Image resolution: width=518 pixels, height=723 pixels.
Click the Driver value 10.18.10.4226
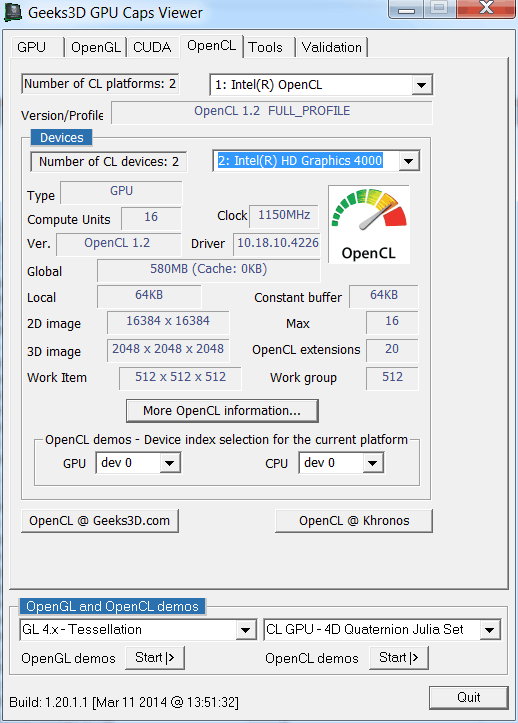pyautogui.click(x=277, y=244)
